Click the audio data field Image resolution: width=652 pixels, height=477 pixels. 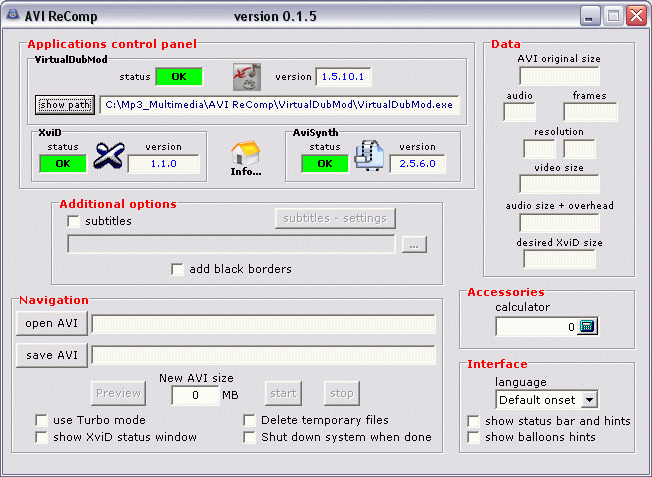519,112
